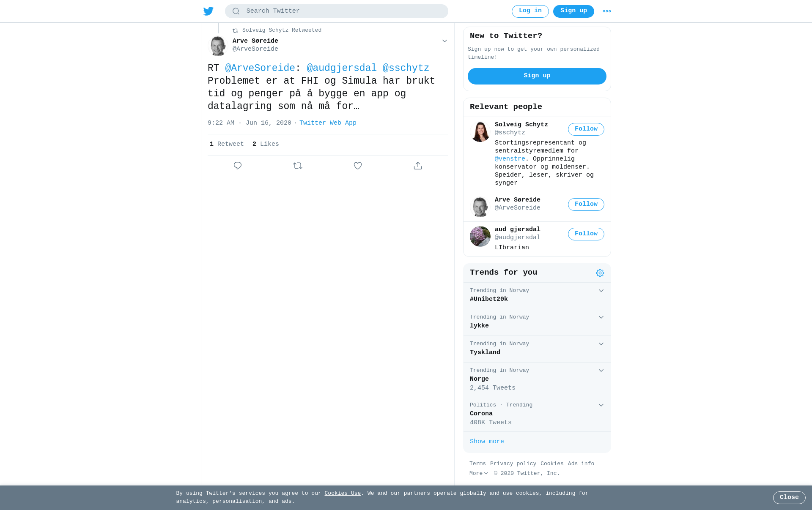Expand options for #Unibet20k trend
Screen dimensions: 812x510
coord(601,291)
